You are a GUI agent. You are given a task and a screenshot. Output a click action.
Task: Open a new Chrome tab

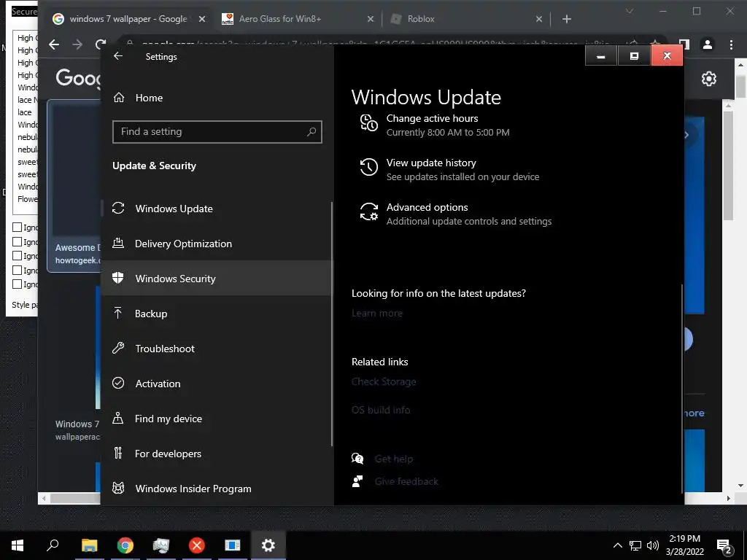566,19
